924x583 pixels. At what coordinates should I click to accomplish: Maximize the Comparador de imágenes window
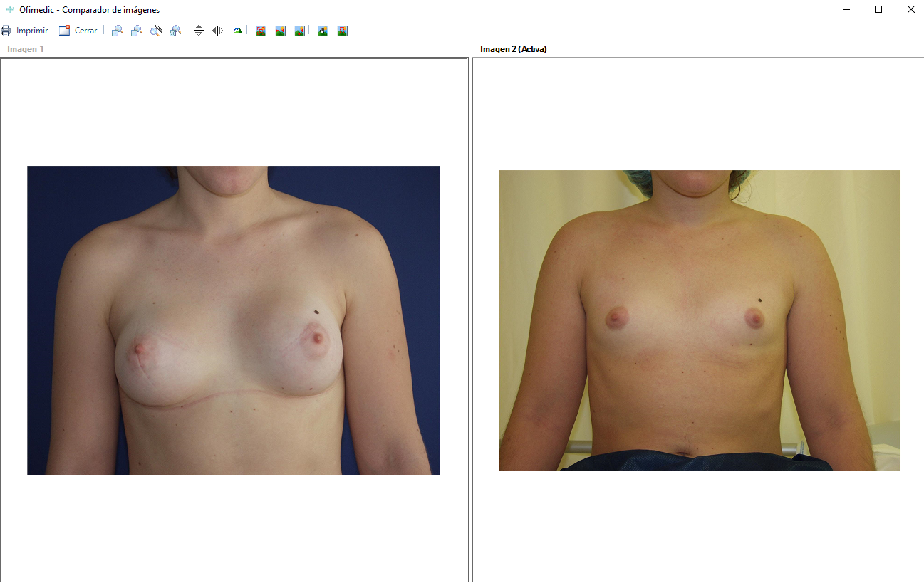coord(878,9)
